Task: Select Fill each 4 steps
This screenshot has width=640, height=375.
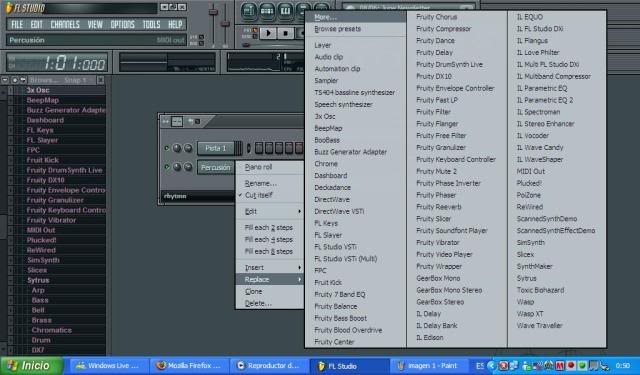Action: pyautogui.click(x=270, y=240)
